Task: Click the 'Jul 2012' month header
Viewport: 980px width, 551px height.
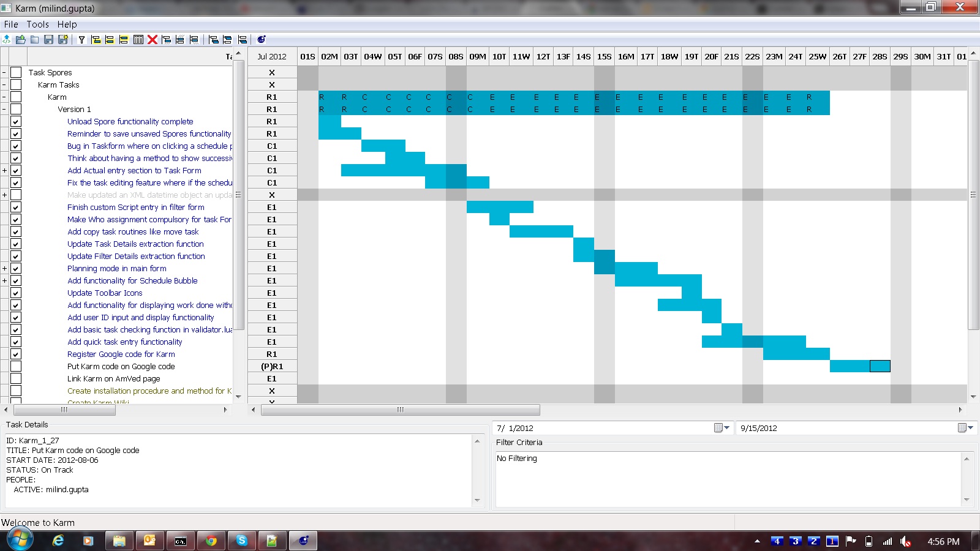Action: [272, 56]
